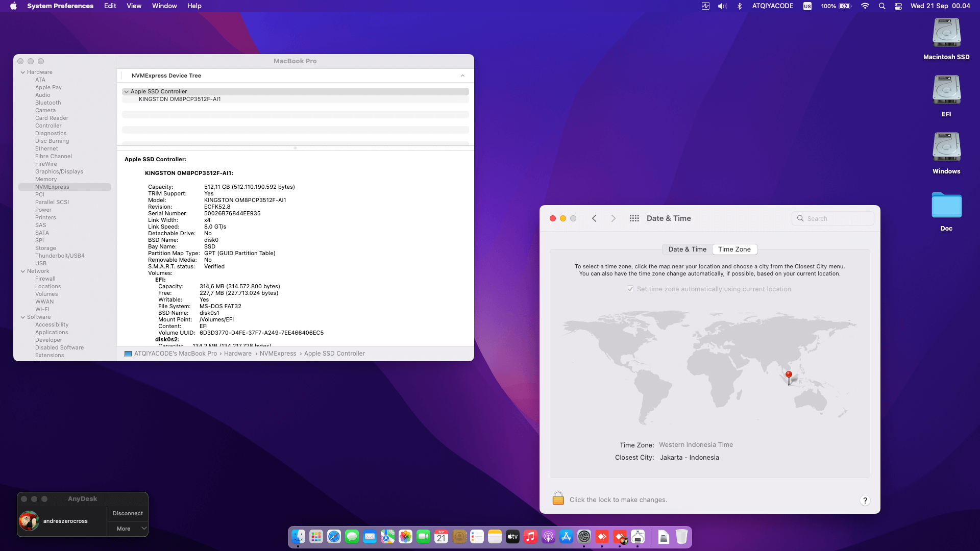Click the lock icon to make changes

click(x=558, y=498)
